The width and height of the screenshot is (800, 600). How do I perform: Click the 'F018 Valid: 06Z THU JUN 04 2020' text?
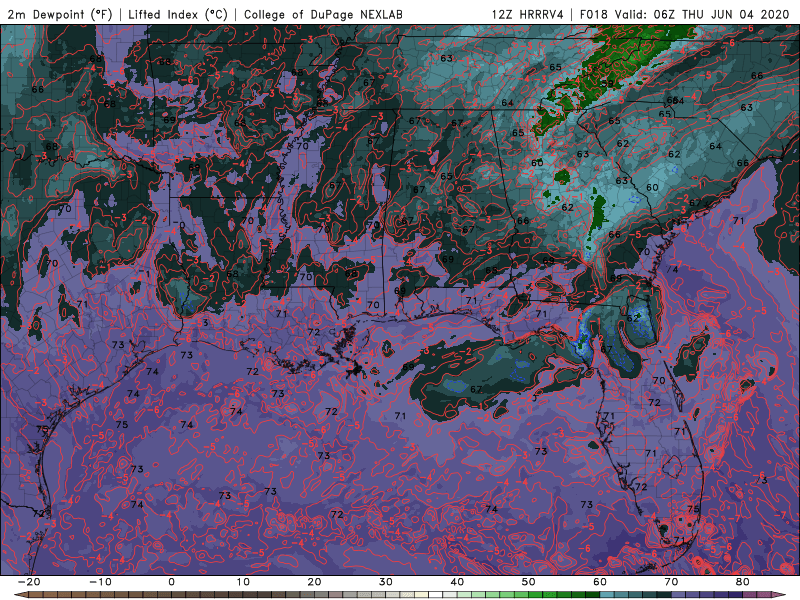pos(685,15)
